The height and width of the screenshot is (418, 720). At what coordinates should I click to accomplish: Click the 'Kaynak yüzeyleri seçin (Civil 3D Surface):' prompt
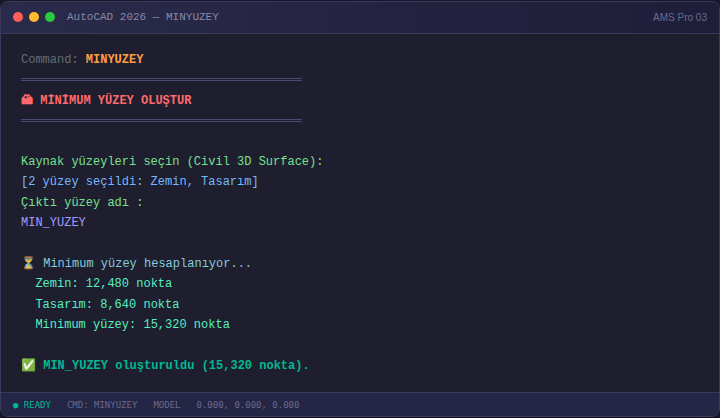pos(172,161)
